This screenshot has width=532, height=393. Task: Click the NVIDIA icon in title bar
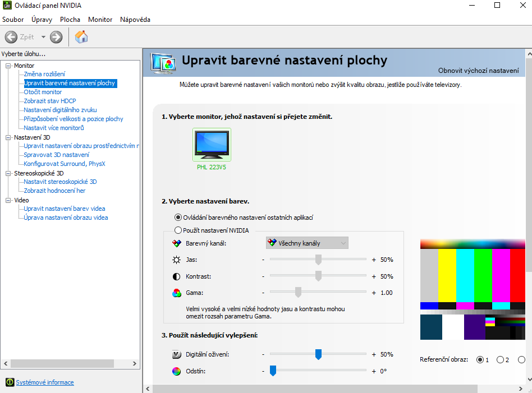coord(7,6)
